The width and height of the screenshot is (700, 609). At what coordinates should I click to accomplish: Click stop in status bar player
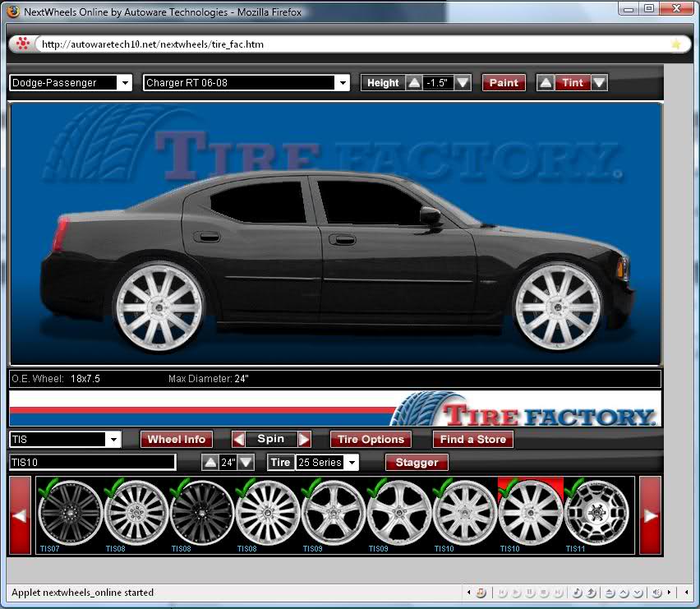544,593
